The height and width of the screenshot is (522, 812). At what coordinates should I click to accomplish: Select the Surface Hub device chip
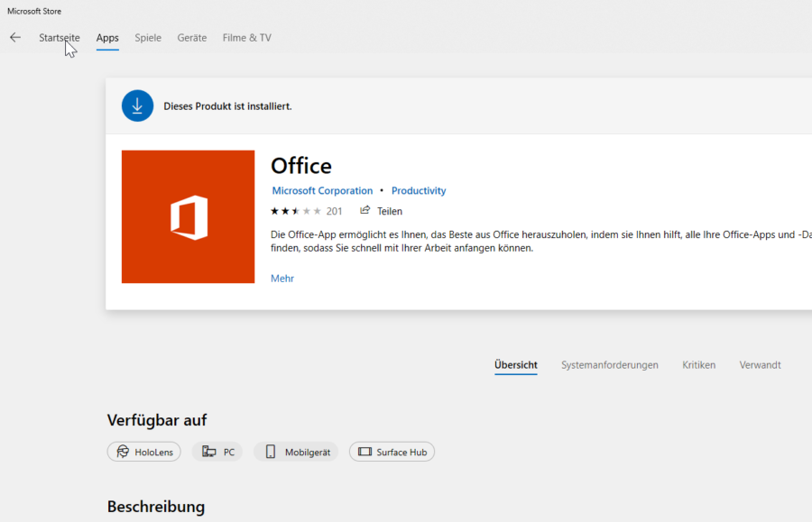tap(392, 452)
